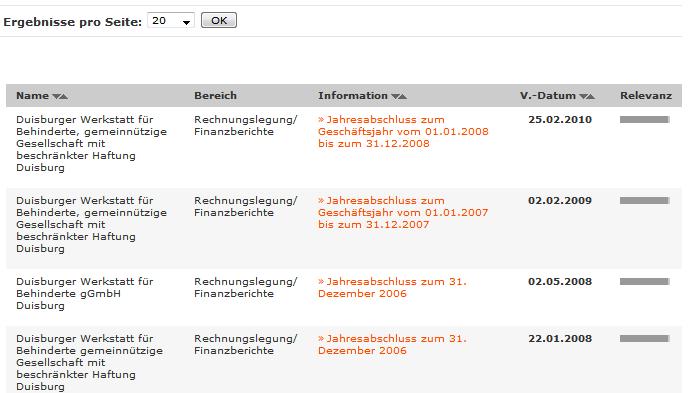Click Rechnungslegung/Finanzberichte in the 25.02.2010 row
The image size is (696, 393).
coord(245,126)
